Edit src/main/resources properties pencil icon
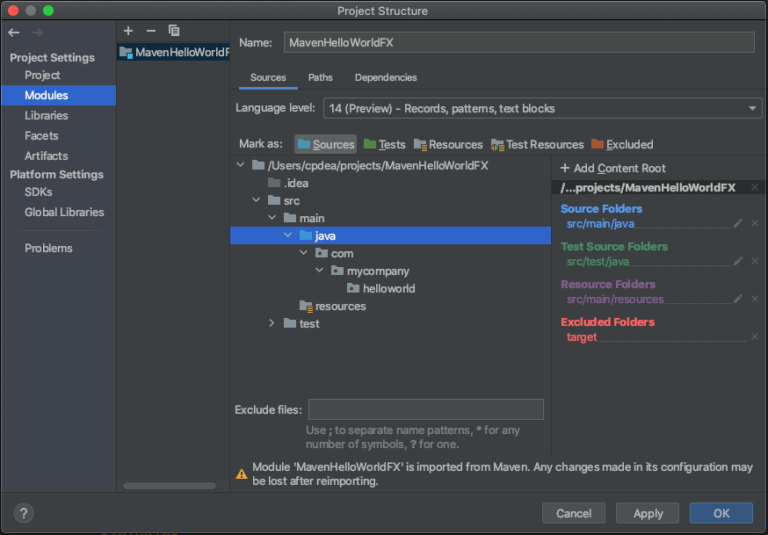This screenshot has width=768, height=535. (x=738, y=299)
